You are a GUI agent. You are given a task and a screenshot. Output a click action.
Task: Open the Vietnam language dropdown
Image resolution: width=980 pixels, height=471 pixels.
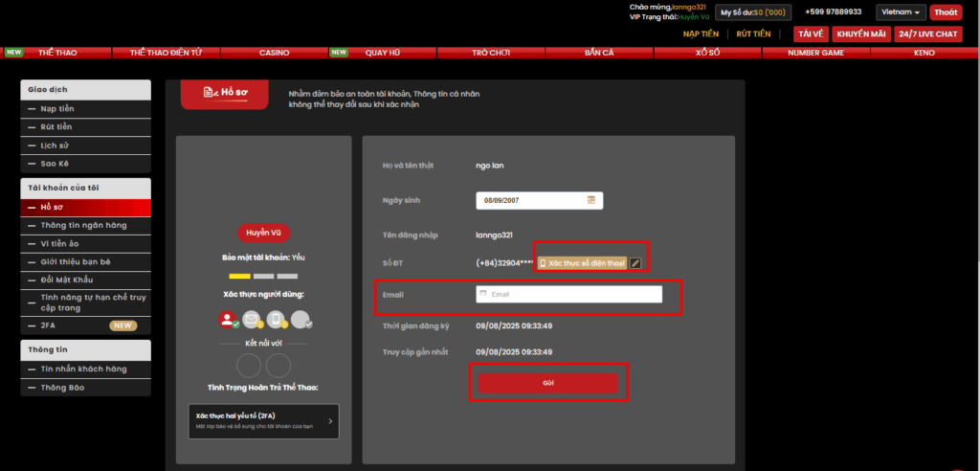pos(901,12)
